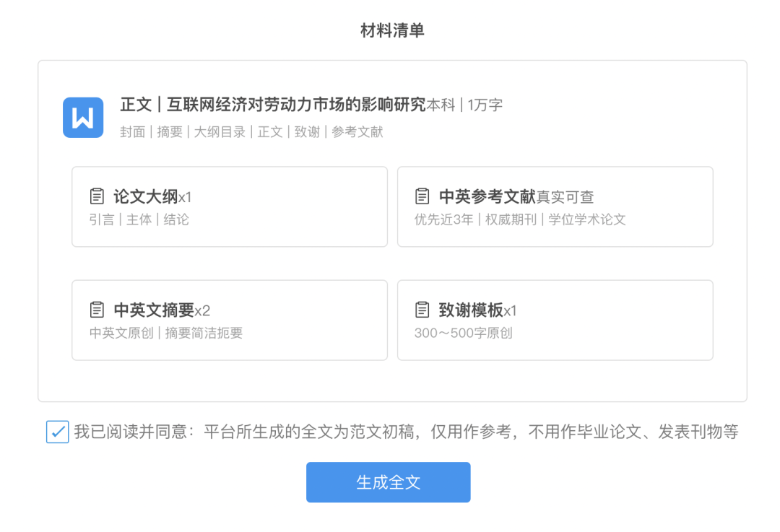Click the 引言 | 主体 | 结论 description

click(x=139, y=219)
